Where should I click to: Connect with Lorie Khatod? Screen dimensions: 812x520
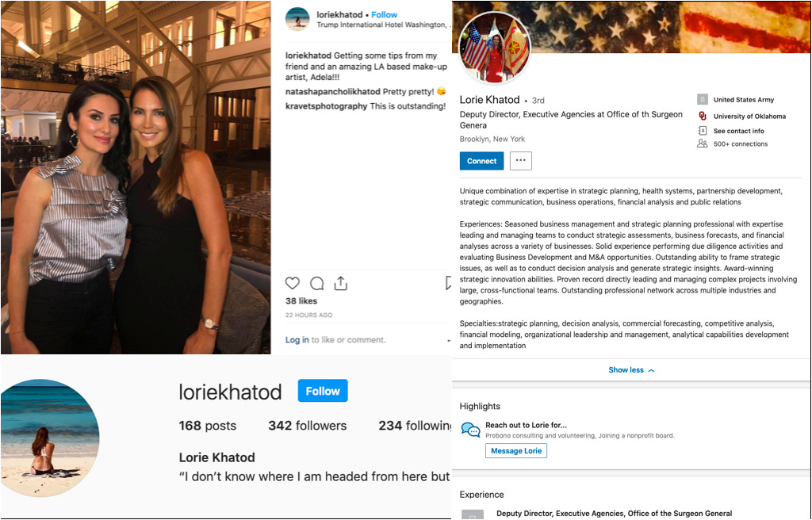[x=481, y=161]
